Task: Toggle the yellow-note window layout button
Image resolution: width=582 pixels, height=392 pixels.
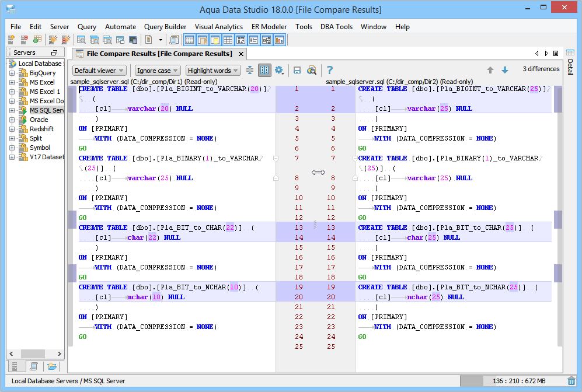Action: (x=215, y=40)
